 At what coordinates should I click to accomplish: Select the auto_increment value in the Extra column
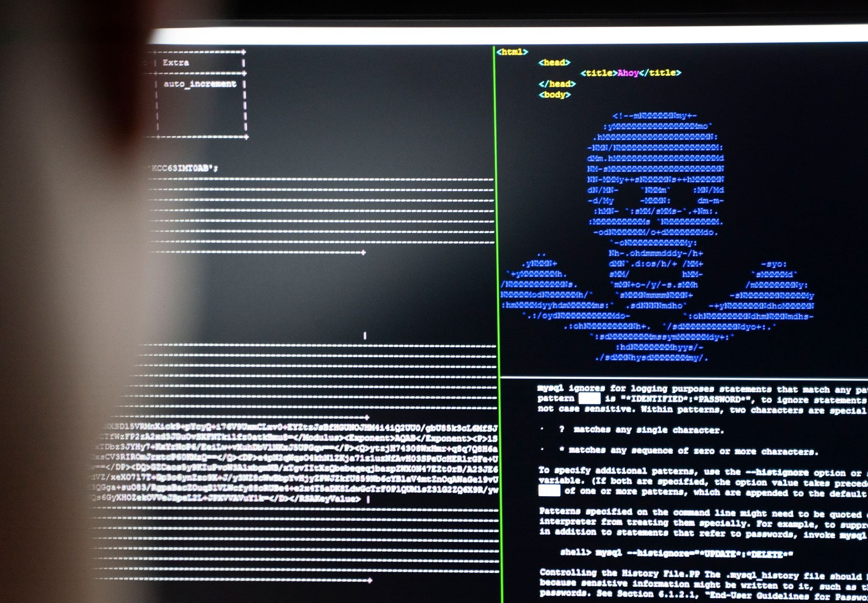pyautogui.click(x=200, y=84)
